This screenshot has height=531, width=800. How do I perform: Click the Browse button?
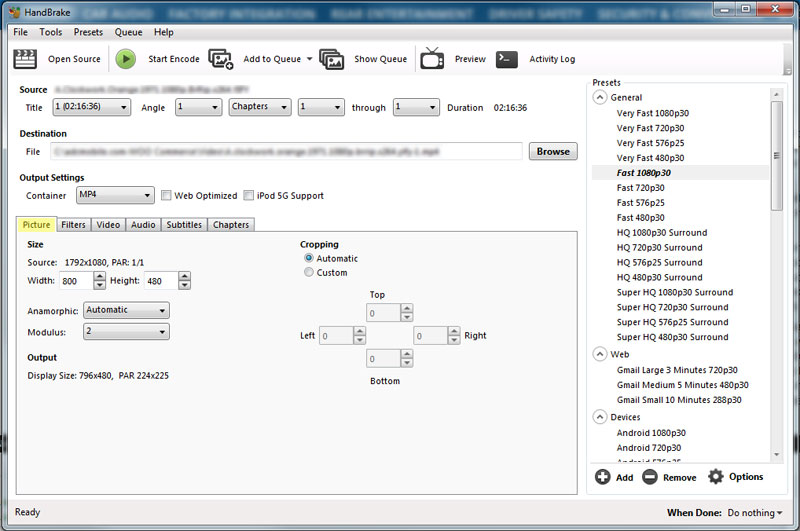553,151
